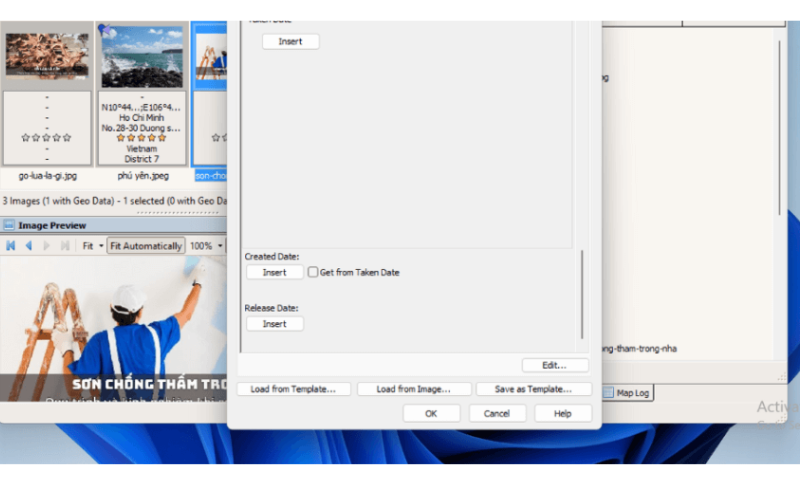Screen dimensions: 800x500
Task: Click the phú yên.jpeg file name
Action: pos(143,176)
